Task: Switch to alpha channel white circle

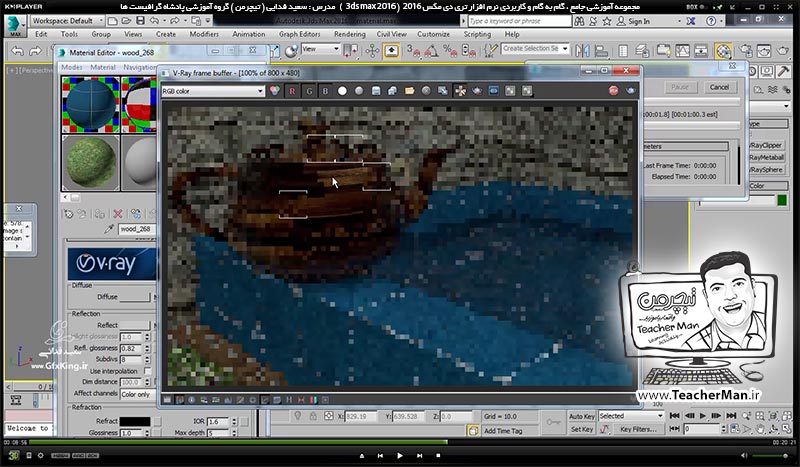Action: pos(342,91)
